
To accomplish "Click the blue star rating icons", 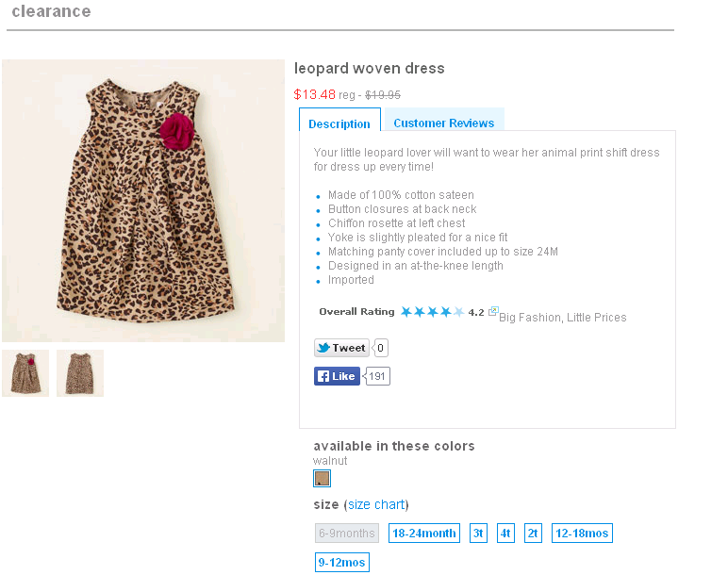I will pyautogui.click(x=432, y=312).
